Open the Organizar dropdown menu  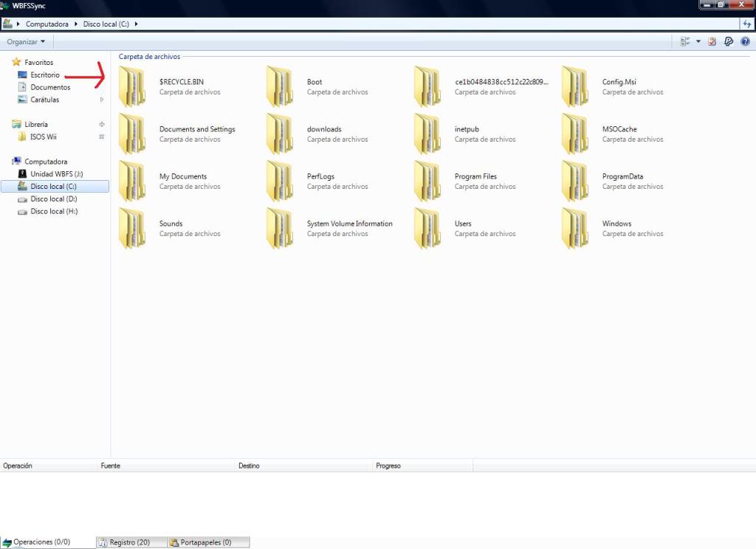26,42
